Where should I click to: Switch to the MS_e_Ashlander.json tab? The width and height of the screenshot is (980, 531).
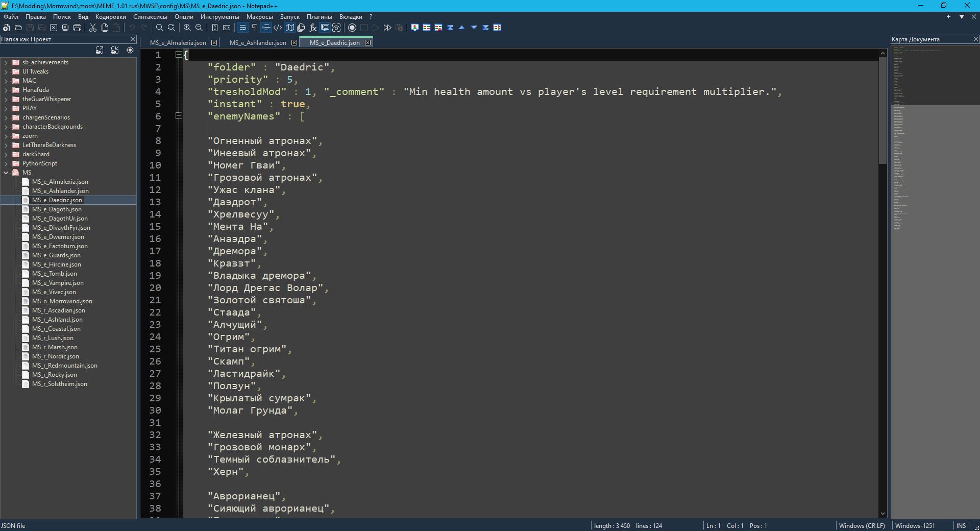[258, 43]
